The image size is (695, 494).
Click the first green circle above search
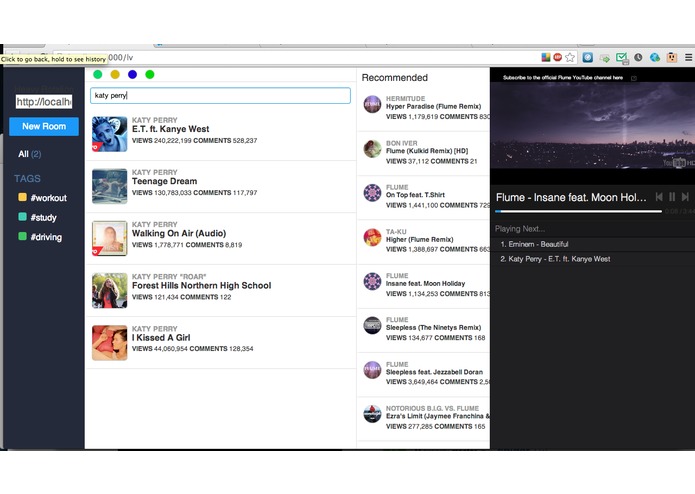98,74
